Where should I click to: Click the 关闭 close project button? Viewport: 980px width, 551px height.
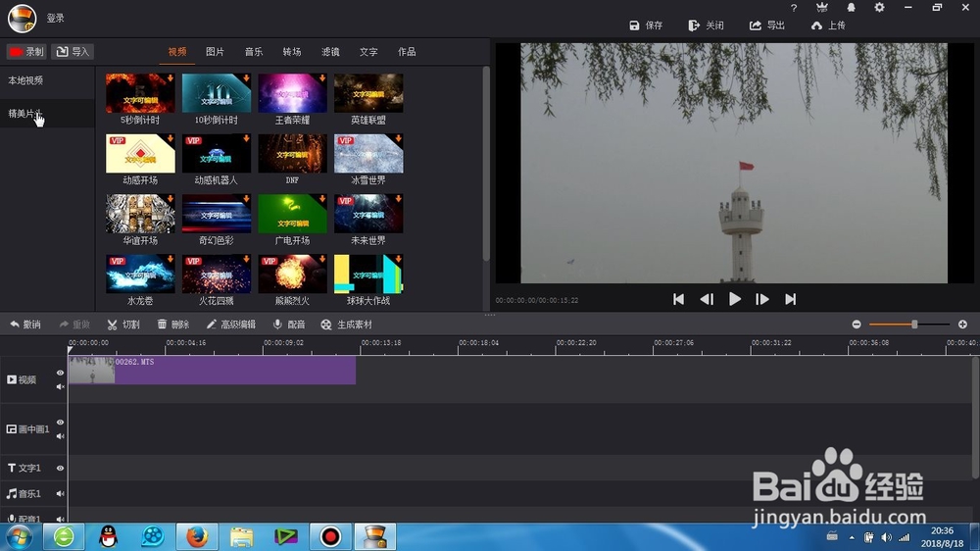pos(706,25)
